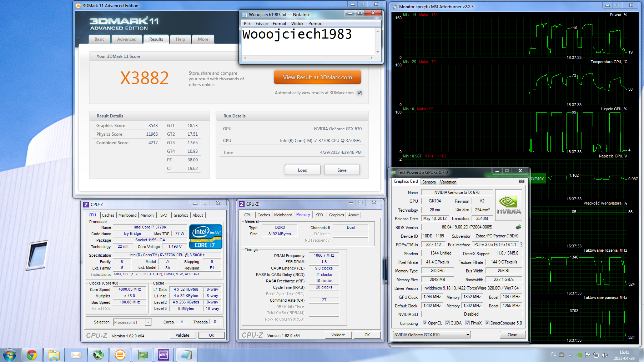This screenshot has width=644, height=362.
Task: Click the X3882 score text
Action: coord(144,78)
